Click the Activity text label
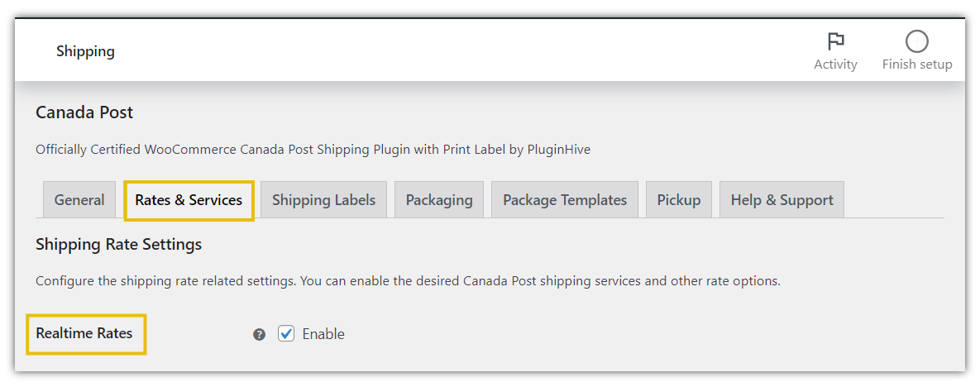This screenshot has width=980, height=387. click(835, 64)
